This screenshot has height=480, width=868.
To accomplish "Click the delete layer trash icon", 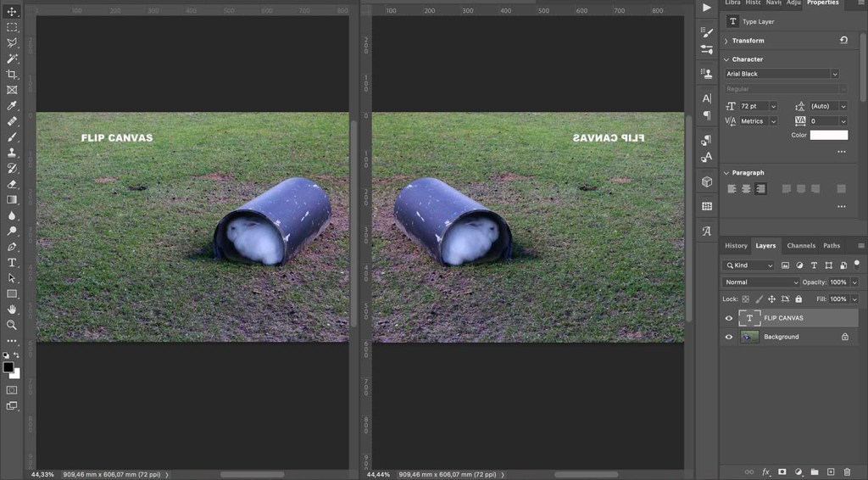I will [x=847, y=472].
